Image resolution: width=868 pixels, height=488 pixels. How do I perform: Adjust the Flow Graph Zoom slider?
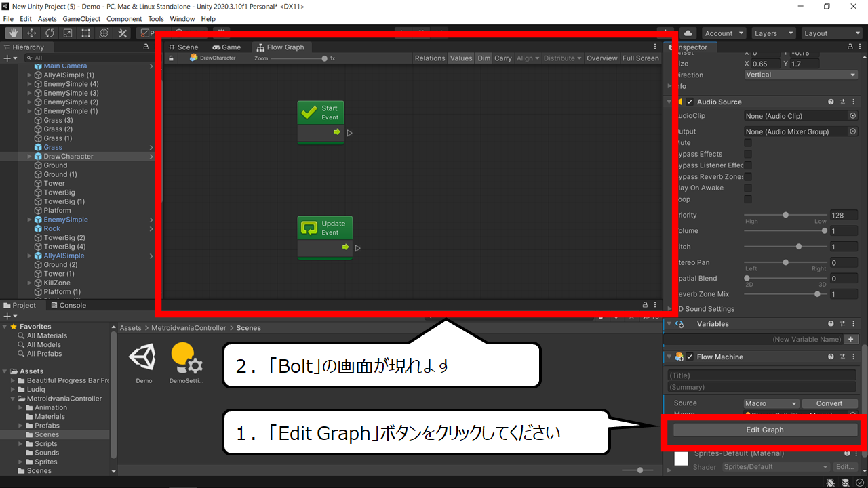[x=299, y=58]
